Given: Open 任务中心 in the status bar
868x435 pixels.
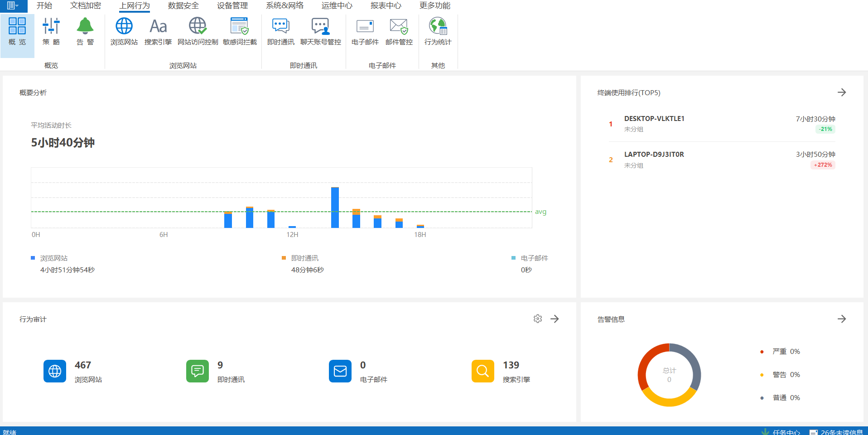Looking at the screenshot, I should (781, 432).
